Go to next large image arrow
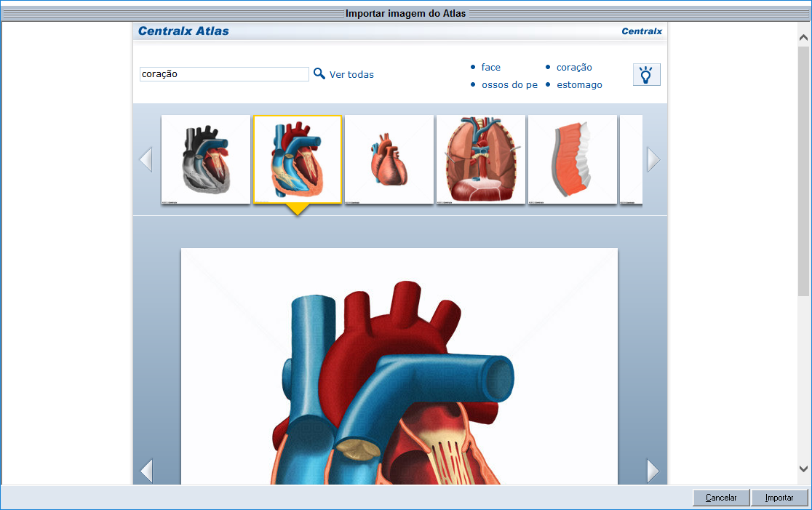This screenshot has width=812, height=510. (x=653, y=471)
